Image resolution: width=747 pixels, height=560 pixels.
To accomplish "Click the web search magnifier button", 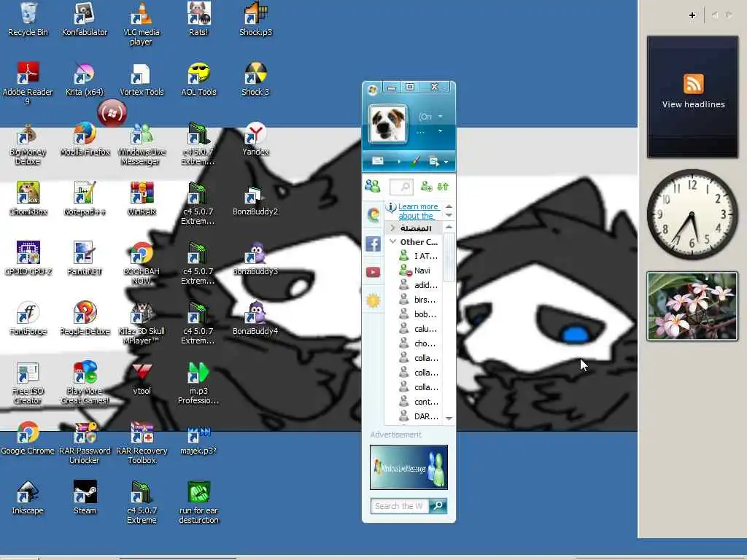I will click(438, 506).
